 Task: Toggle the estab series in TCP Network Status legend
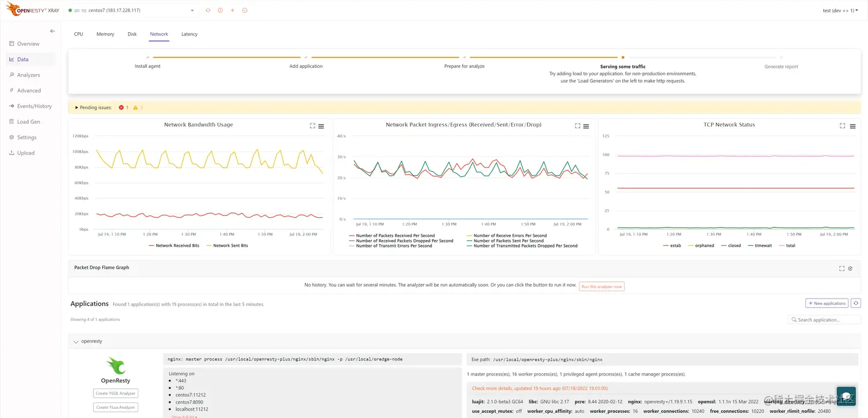(x=675, y=245)
